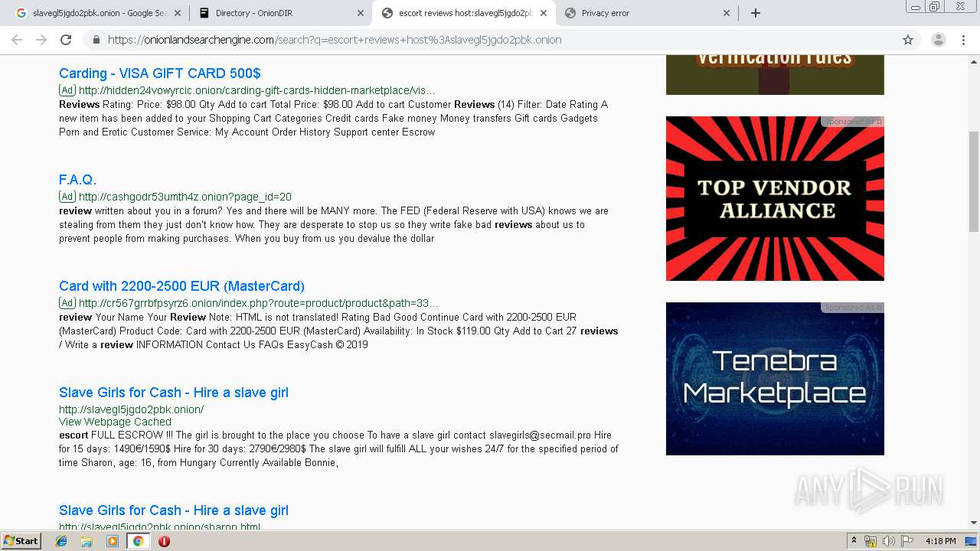
Task: Open the Windows Start menu
Action: pos(21,540)
